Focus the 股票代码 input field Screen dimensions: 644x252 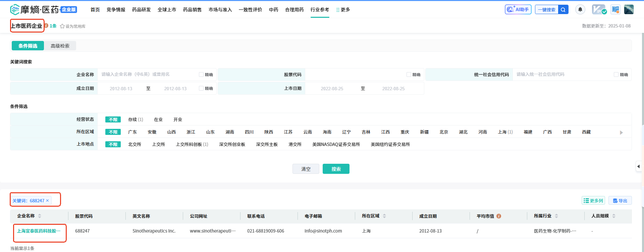356,74
